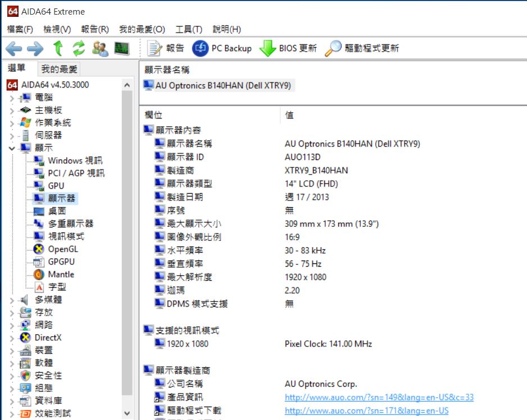Select 視訊模式 tree item
The image size is (527, 420).
[x=66, y=236]
